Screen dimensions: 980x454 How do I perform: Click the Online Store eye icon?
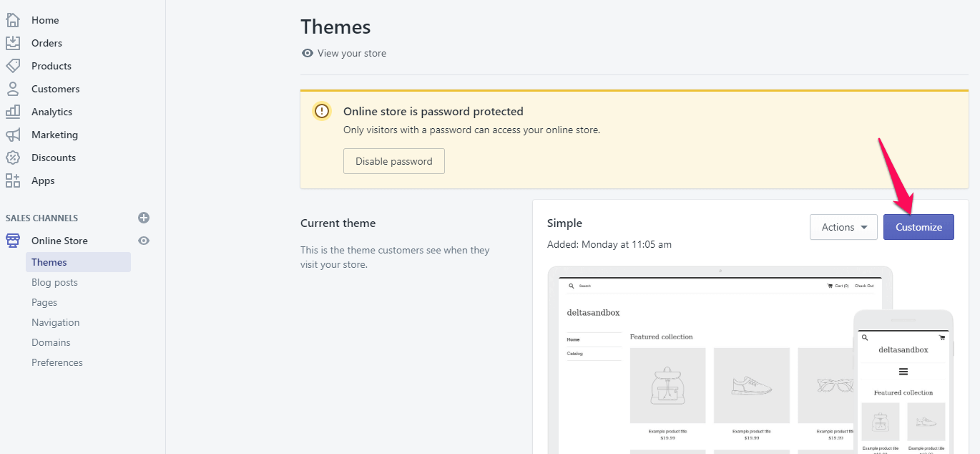pos(144,241)
